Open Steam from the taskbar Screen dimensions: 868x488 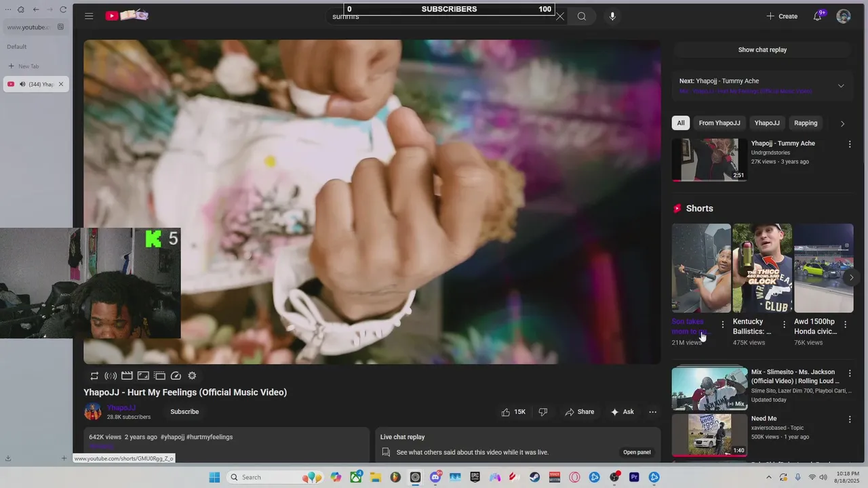pos(534,477)
